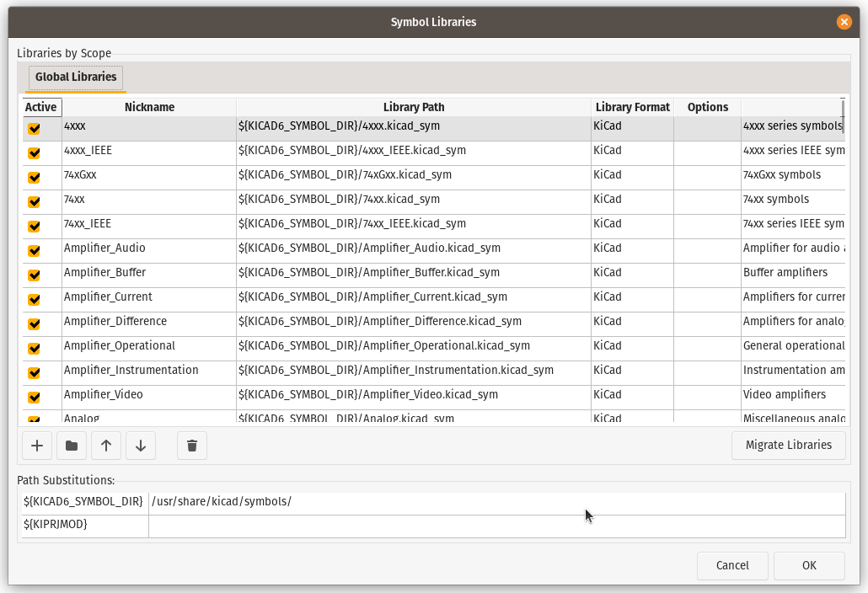Image resolution: width=868 pixels, height=593 pixels.
Task: Move the selected library up
Action: pyautogui.click(x=105, y=445)
